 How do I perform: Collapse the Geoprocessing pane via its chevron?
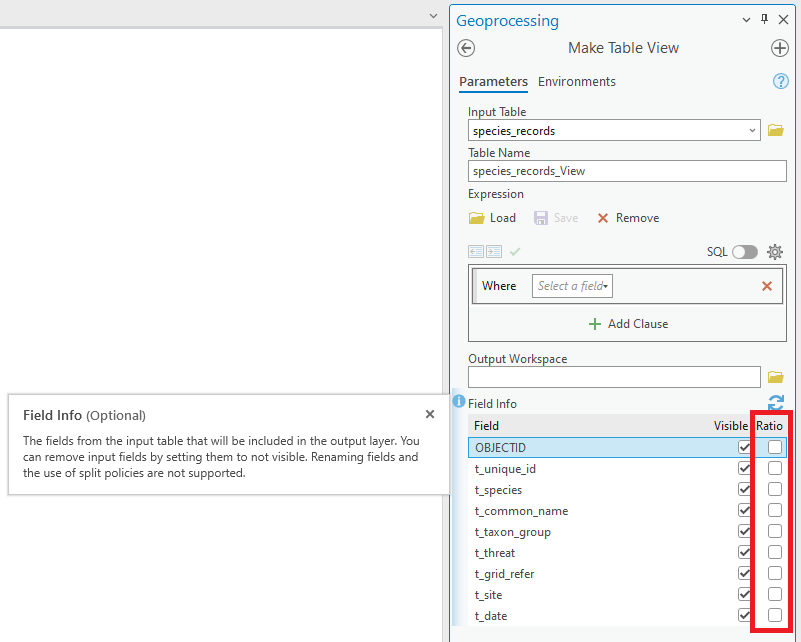click(x=746, y=19)
